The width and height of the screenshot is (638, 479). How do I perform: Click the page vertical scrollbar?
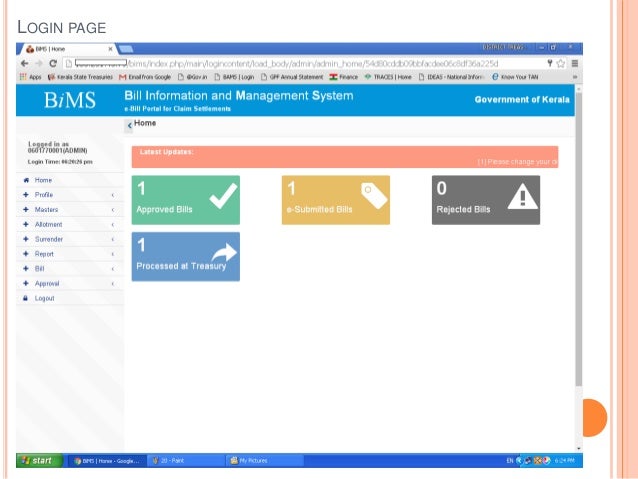(579, 238)
